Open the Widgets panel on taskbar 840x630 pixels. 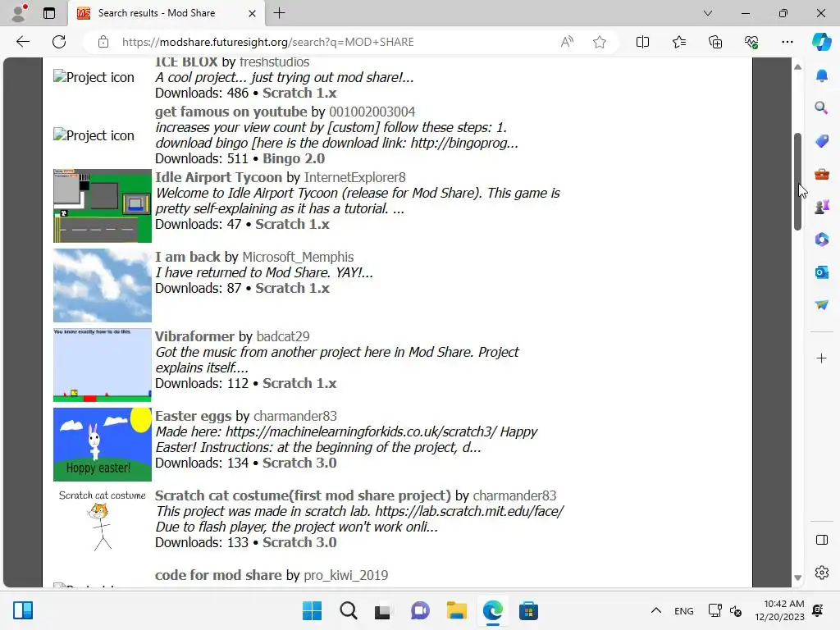pos(23,610)
